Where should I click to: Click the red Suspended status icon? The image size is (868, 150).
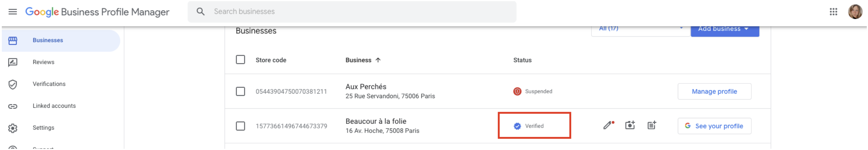click(x=517, y=91)
